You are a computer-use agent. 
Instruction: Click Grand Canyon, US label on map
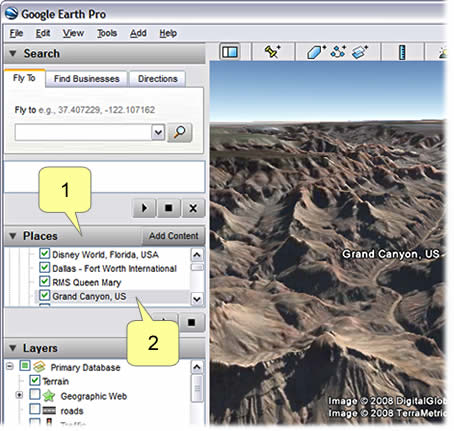click(391, 254)
